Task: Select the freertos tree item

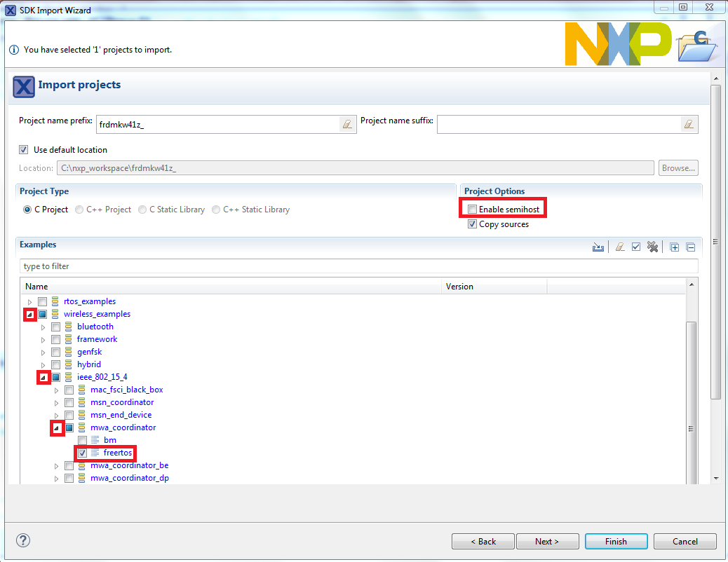Action: point(117,453)
